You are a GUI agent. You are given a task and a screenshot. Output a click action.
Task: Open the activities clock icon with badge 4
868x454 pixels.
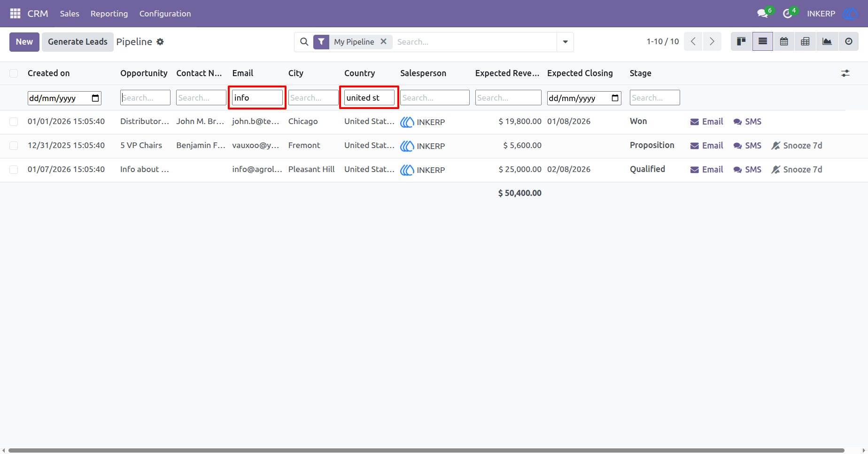tap(788, 14)
